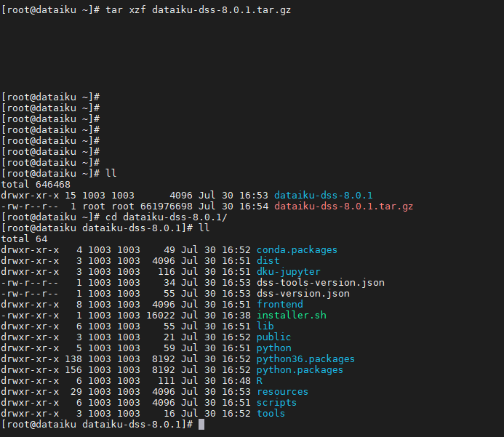
Task: Click the python.packages directory name
Action: coord(300,370)
